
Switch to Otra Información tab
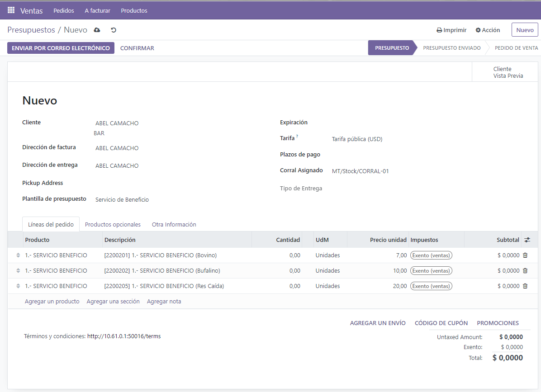tap(174, 224)
